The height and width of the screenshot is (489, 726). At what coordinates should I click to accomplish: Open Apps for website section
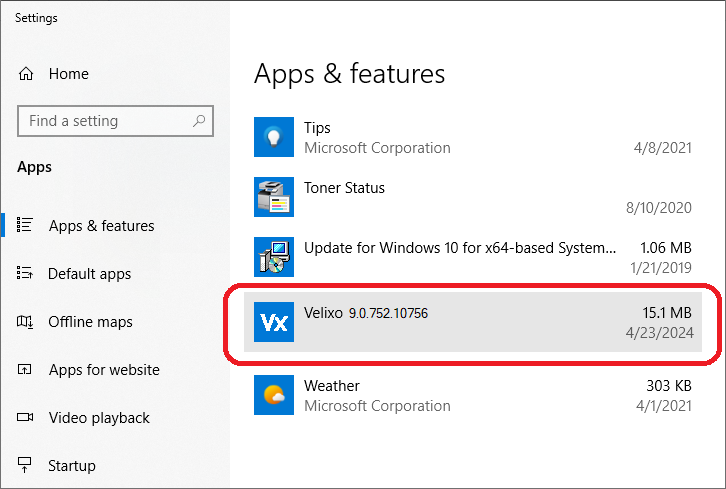(104, 370)
